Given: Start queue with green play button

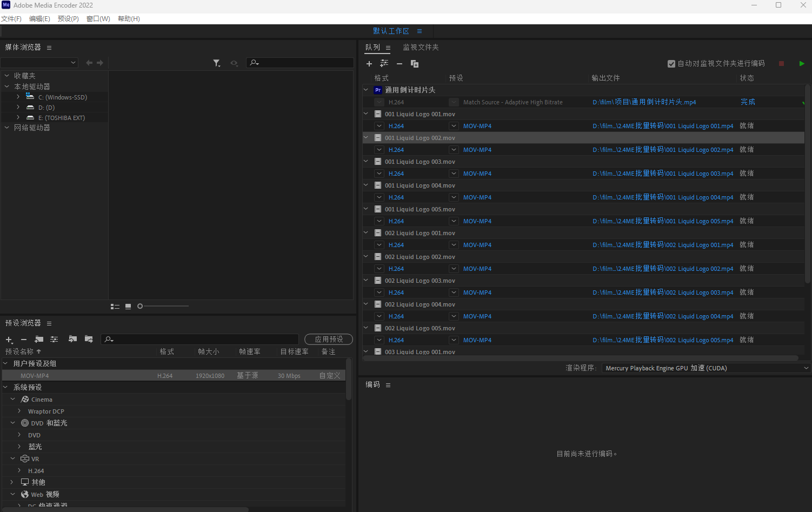Looking at the screenshot, I should [802, 64].
